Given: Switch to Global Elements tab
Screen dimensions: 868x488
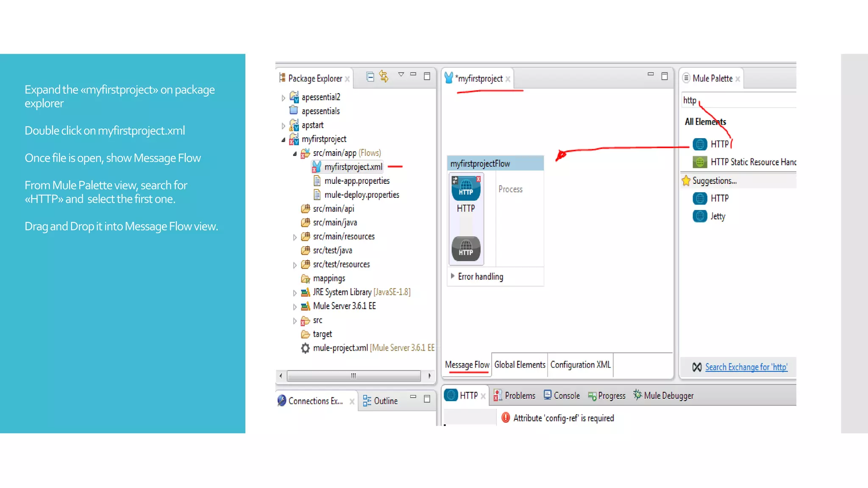Looking at the screenshot, I should click(x=520, y=365).
